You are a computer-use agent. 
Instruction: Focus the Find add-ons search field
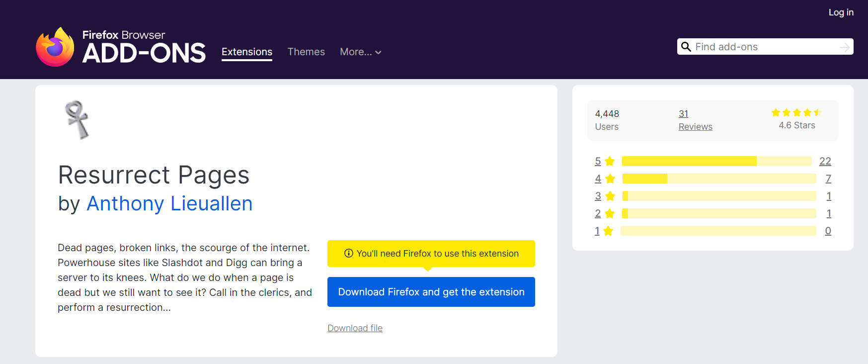(x=765, y=47)
